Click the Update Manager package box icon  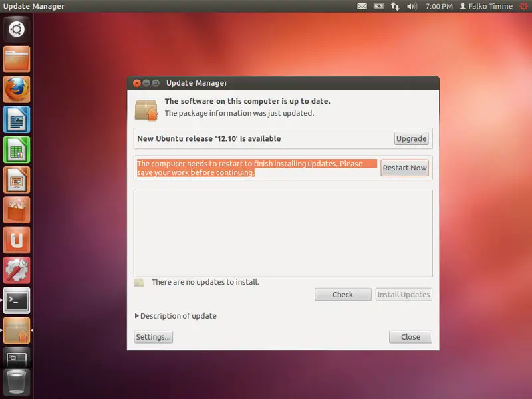(x=146, y=110)
